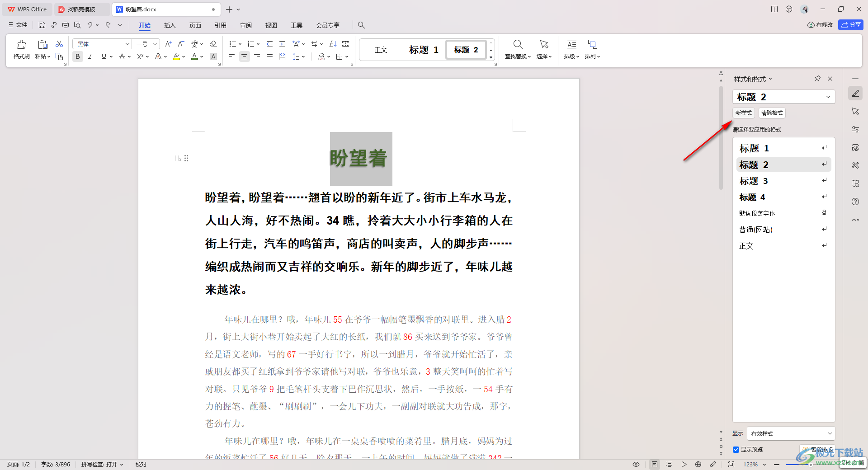Click the Format Painter (格式刷) icon
868x470 pixels.
click(x=21, y=44)
